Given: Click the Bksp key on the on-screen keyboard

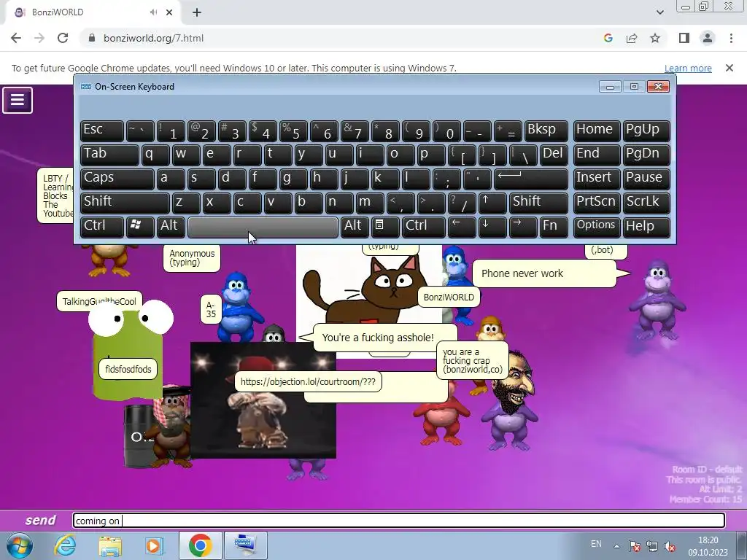Looking at the screenshot, I should (x=546, y=130).
